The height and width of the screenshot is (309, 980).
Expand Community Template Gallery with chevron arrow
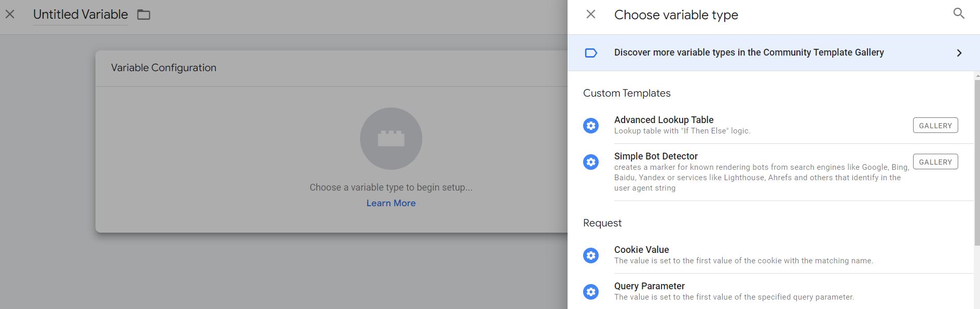pos(959,53)
